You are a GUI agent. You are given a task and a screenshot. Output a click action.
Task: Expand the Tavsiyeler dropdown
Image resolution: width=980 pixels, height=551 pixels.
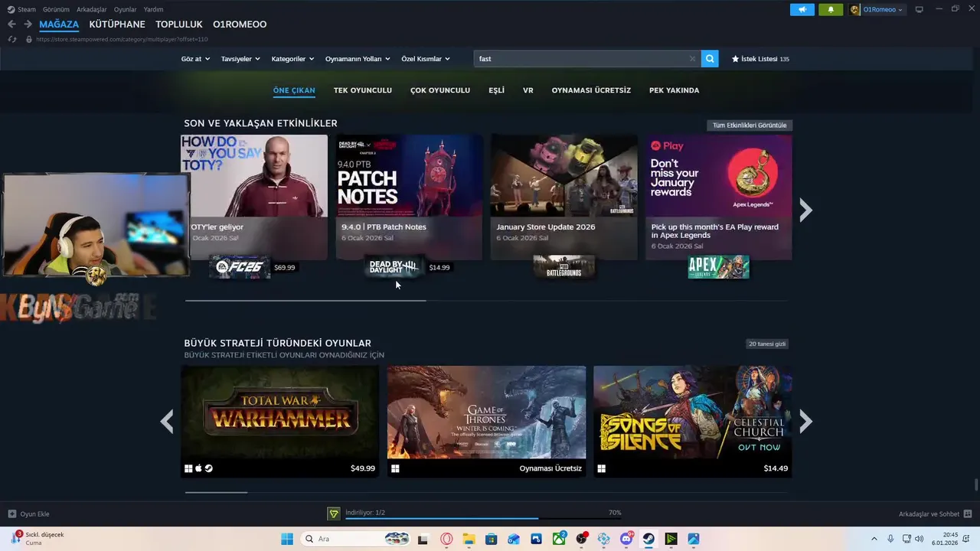pyautogui.click(x=240, y=59)
